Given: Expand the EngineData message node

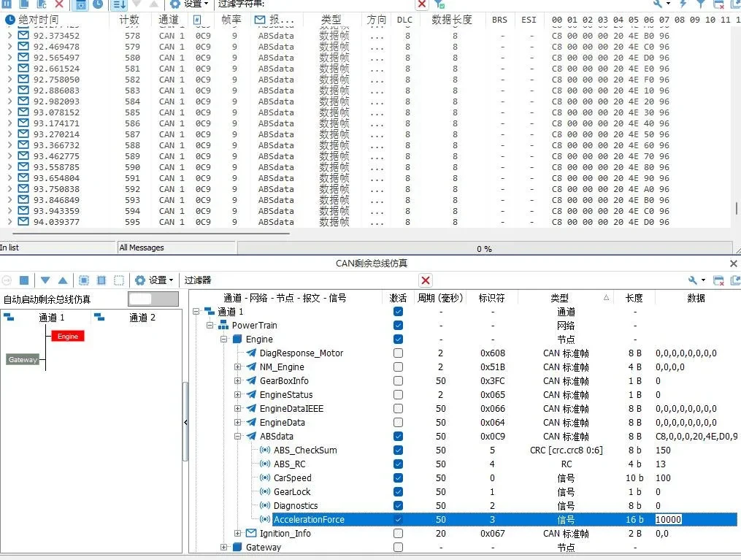Looking at the screenshot, I should click(x=238, y=423).
